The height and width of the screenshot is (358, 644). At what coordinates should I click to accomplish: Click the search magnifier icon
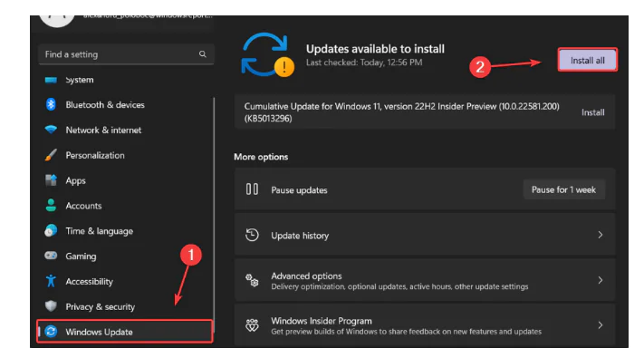(203, 54)
